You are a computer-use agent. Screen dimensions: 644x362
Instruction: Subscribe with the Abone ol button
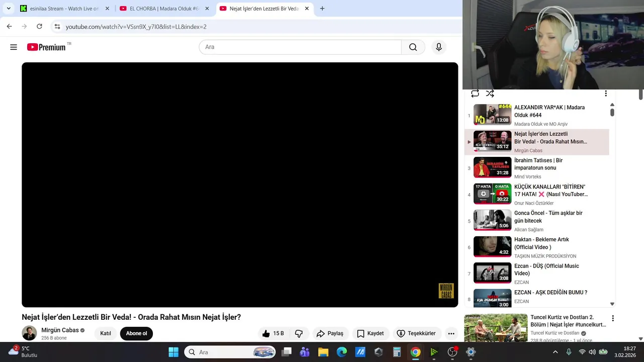tap(136, 333)
